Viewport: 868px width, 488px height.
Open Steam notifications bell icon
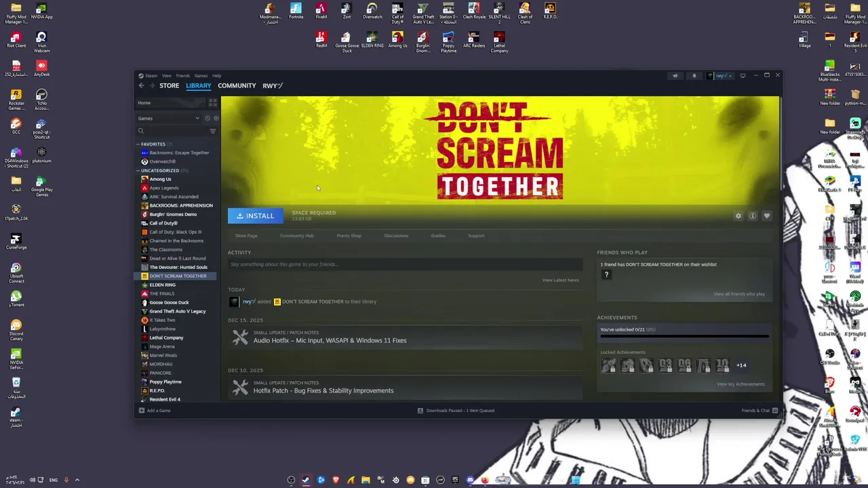tap(694, 76)
